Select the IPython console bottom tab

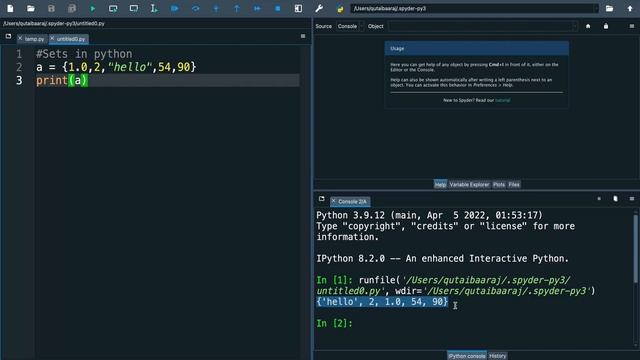467,356
